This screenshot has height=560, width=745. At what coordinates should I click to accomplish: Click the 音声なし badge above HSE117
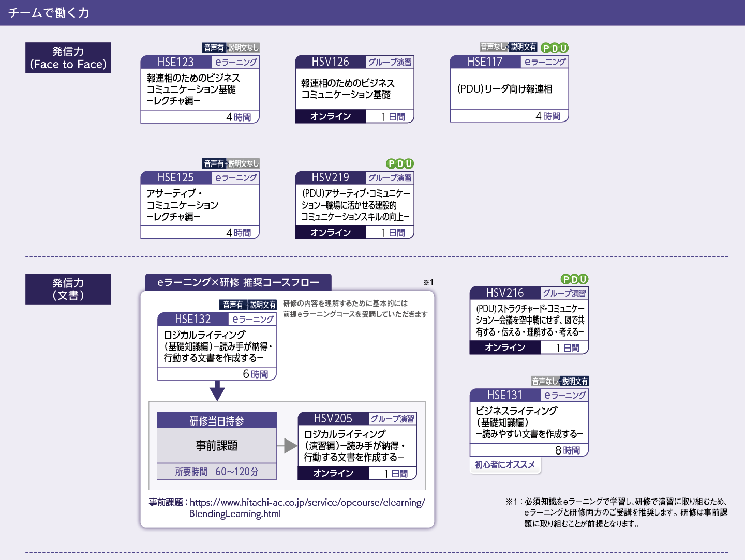[493, 47]
